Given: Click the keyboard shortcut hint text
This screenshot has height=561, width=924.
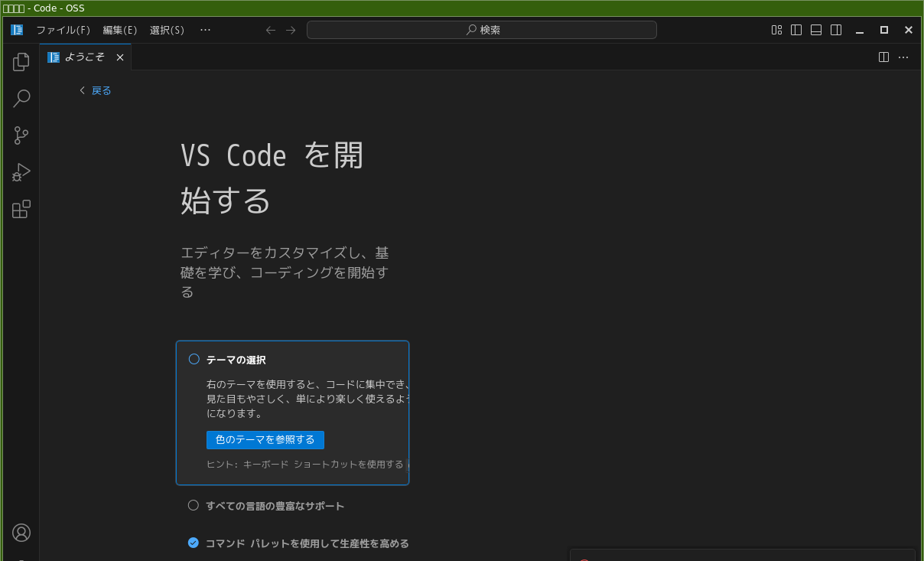Looking at the screenshot, I should coord(305,465).
